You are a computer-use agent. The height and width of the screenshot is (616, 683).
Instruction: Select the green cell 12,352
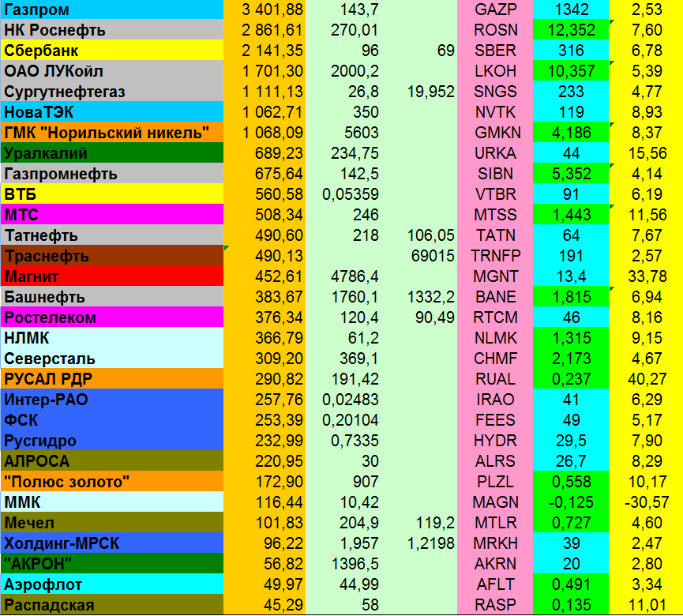(x=571, y=30)
